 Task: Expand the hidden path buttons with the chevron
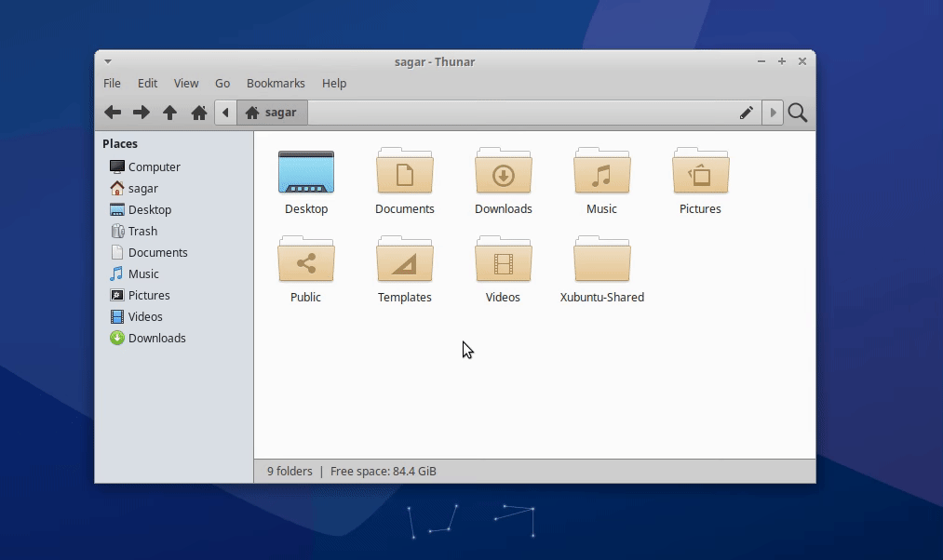coord(773,112)
